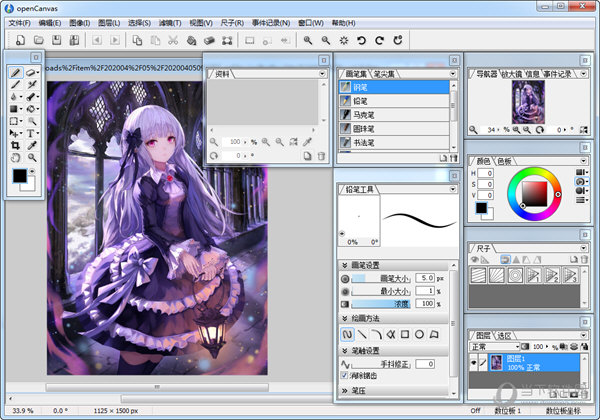
Task: Select the 马克笔 brush
Action: (x=394, y=115)
